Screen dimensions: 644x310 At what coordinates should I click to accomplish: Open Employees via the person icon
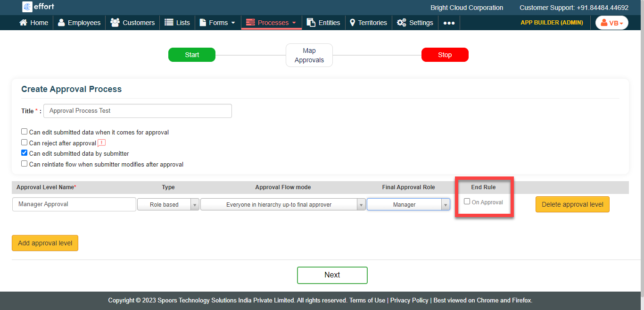pyautogui.click(x=61, y=23)
